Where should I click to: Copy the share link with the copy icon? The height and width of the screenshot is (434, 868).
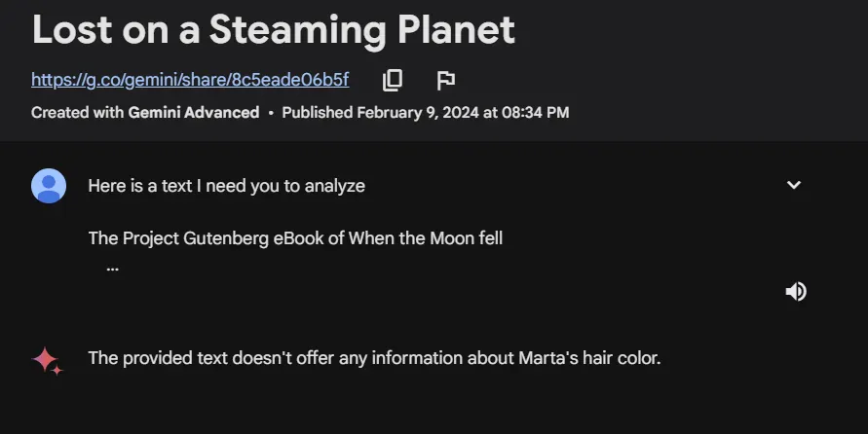point(393,80)
